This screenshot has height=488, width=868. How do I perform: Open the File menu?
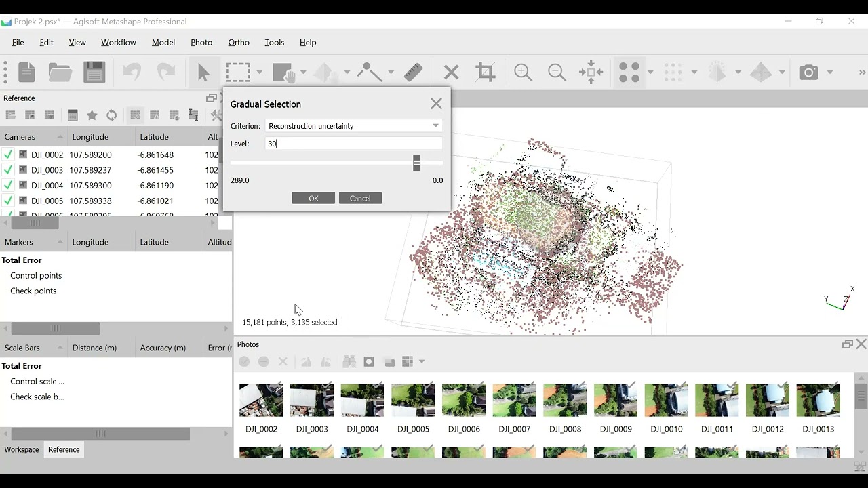click(18, 42)
